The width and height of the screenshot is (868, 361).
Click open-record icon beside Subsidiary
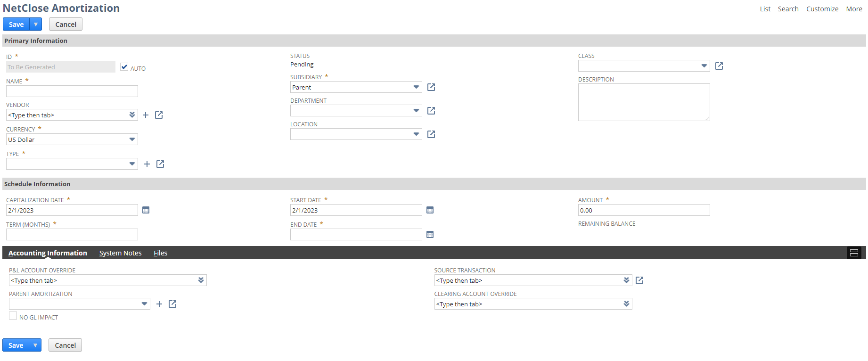[431, 87]
